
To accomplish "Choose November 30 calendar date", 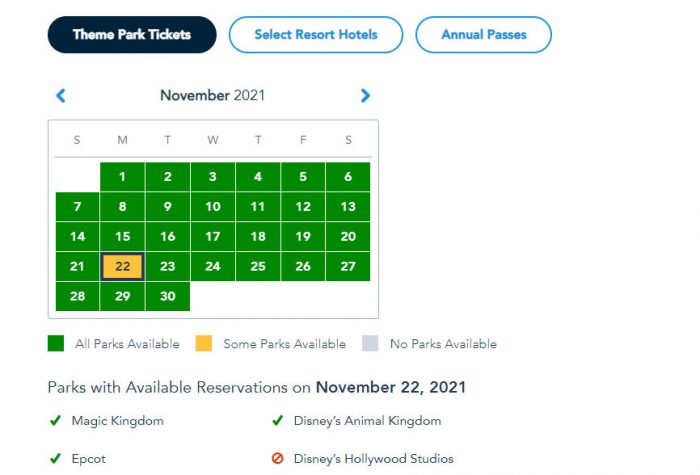I will [167, 297].
